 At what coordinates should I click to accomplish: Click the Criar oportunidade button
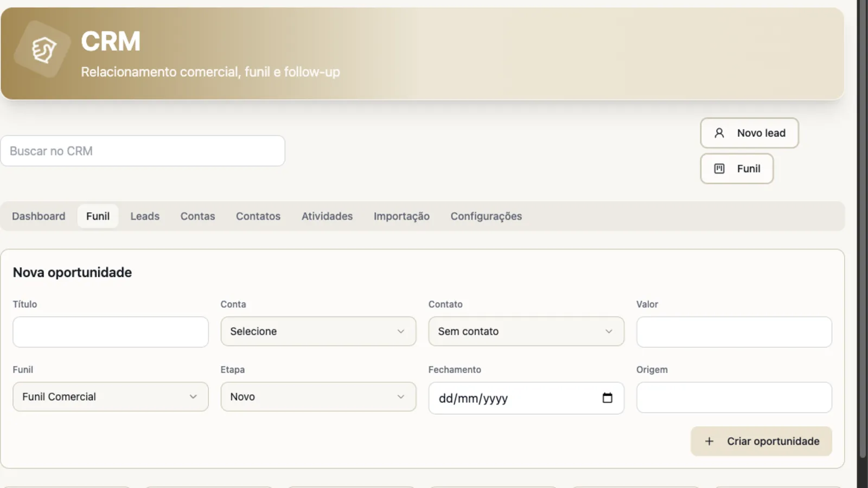click(761, 441)
